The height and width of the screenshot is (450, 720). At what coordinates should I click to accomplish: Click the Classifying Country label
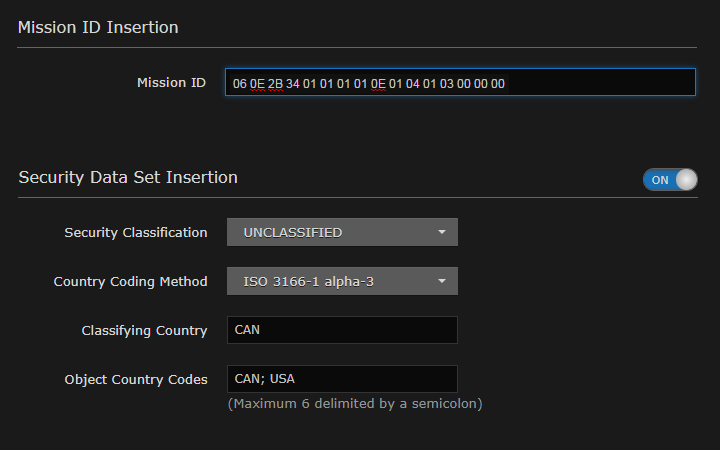point(144,330)
